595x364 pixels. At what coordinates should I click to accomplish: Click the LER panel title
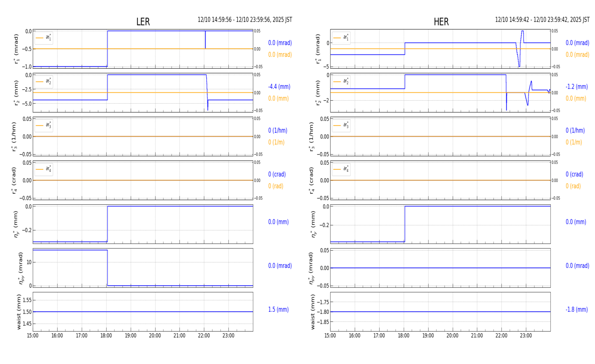point(143,22)
